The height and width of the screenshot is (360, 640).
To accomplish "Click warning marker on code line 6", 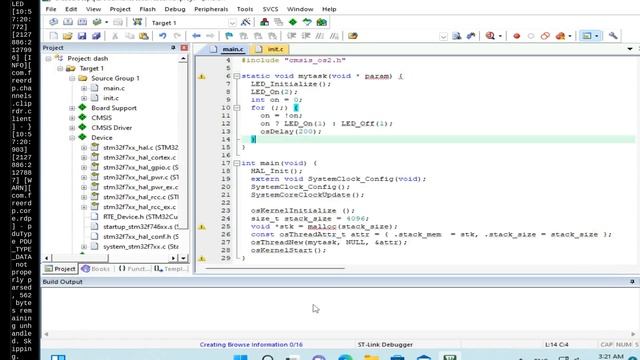I will click(202, 76).
